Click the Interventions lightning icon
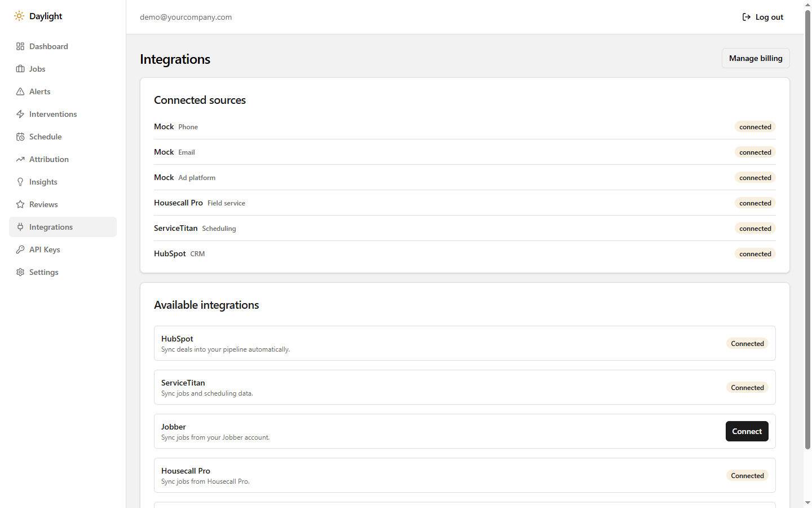 pos(20,114)
